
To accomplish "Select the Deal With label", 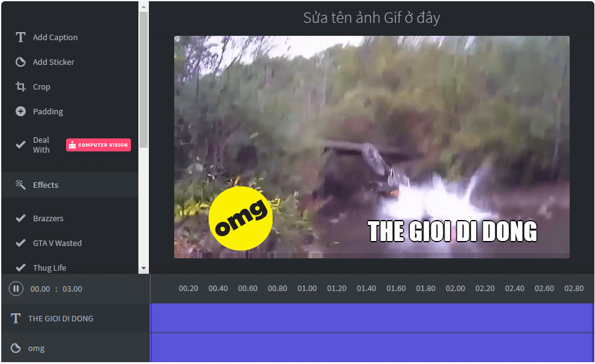I will tap(41, 145).
